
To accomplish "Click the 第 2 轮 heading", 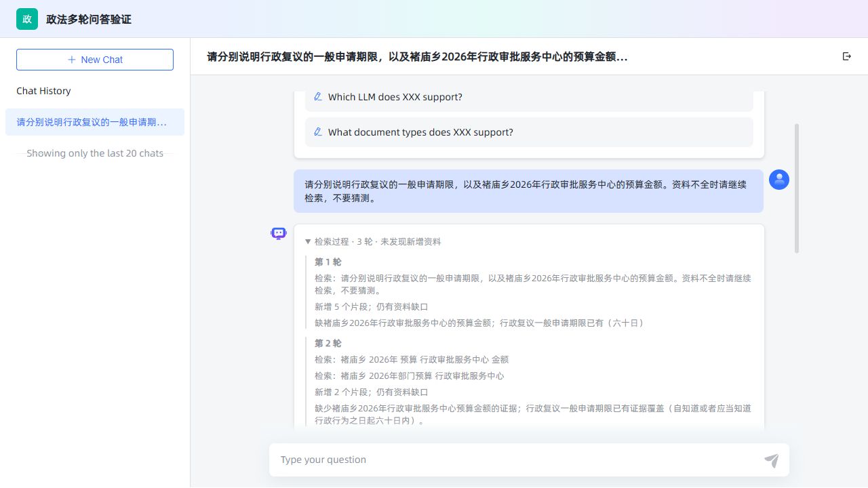I will coord(328,343).
